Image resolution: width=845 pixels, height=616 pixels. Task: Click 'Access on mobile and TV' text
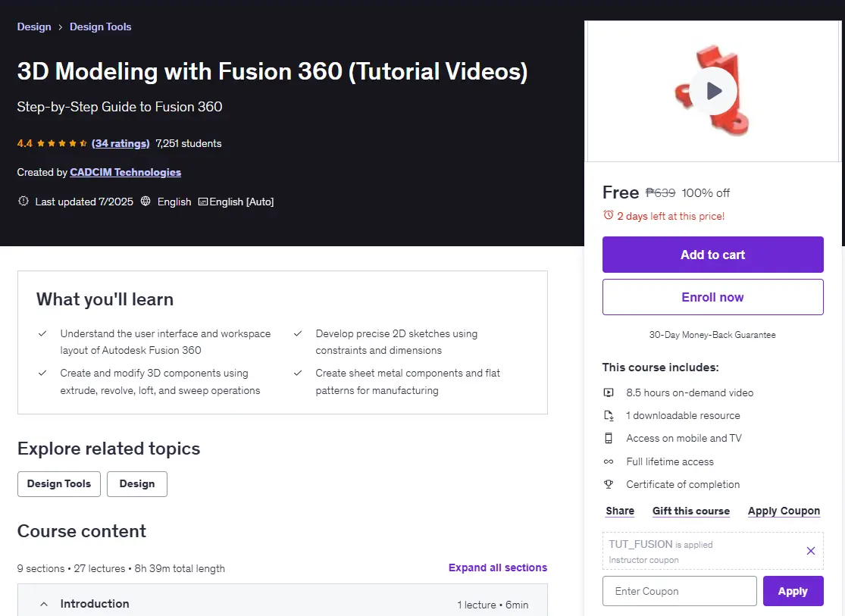(x=684, y=438)
